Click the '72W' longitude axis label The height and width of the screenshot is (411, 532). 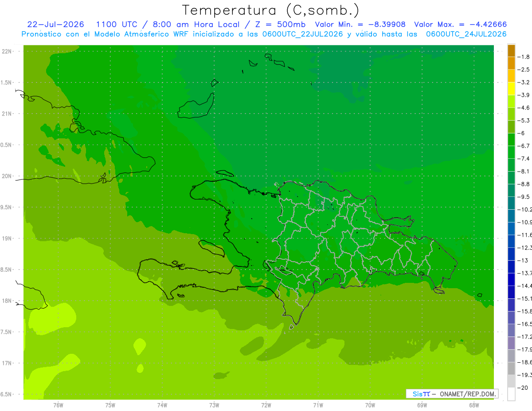coord(266,405)
